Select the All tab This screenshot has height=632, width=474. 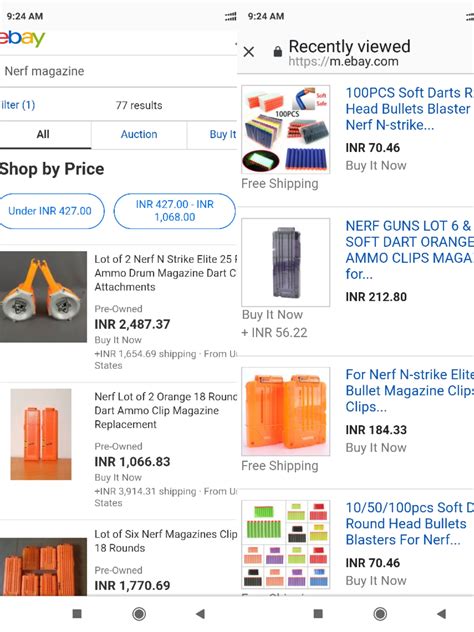[43, 135]
